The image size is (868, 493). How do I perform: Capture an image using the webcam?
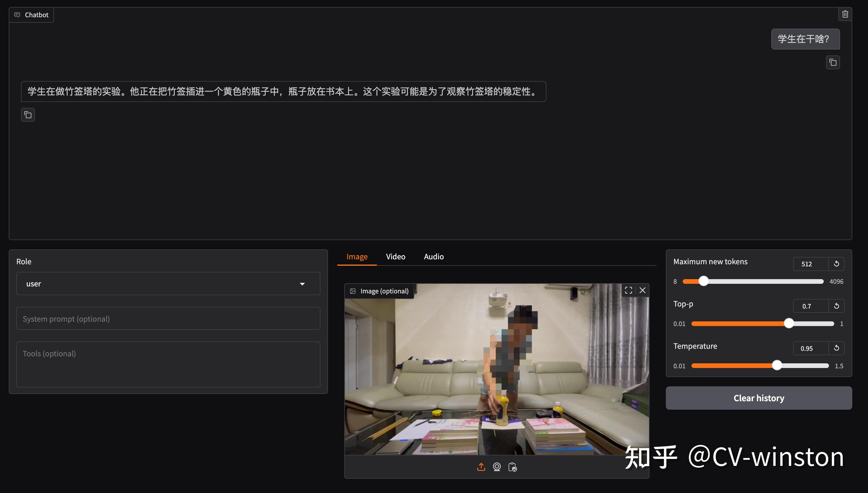click(x=497, y=466)
